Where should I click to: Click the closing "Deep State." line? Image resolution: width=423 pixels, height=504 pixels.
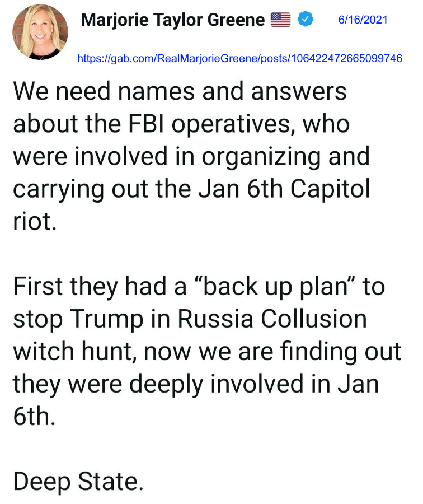tap(78, 481)
